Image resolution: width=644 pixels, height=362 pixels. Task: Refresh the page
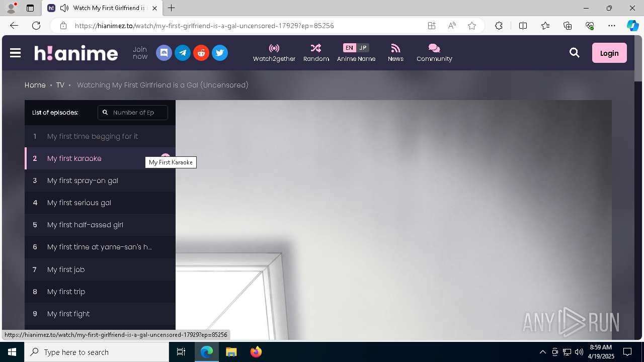point(36,26)
